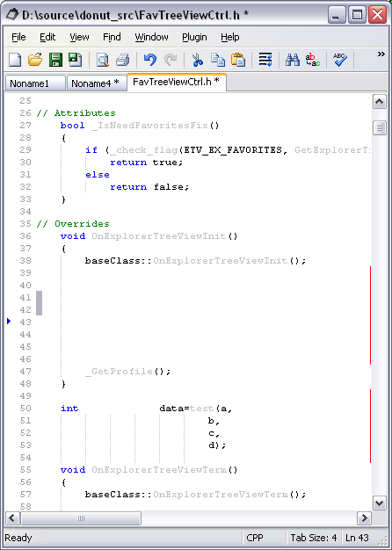Run spell check from toolbar
This screenshot has height=550, width=392.
coord(340,60)
